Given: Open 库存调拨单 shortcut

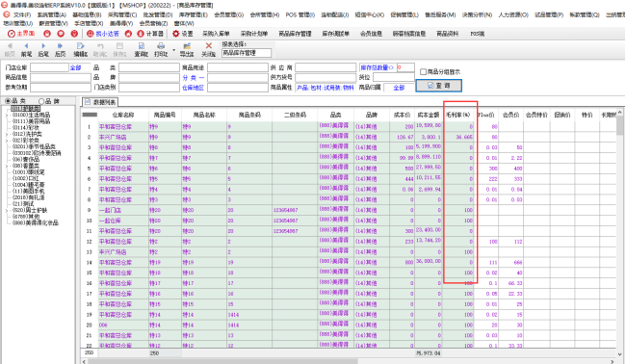Looking at the screenshot, I should tap(336, 34).
